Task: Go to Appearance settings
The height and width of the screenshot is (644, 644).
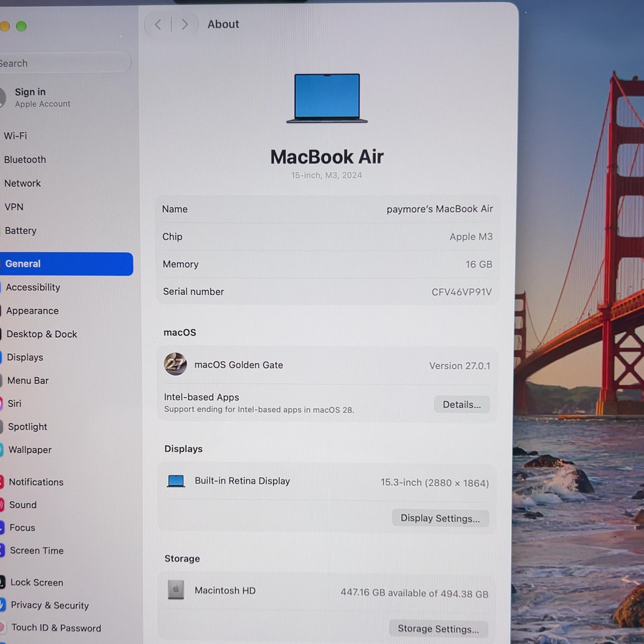Action: (32, 311)
